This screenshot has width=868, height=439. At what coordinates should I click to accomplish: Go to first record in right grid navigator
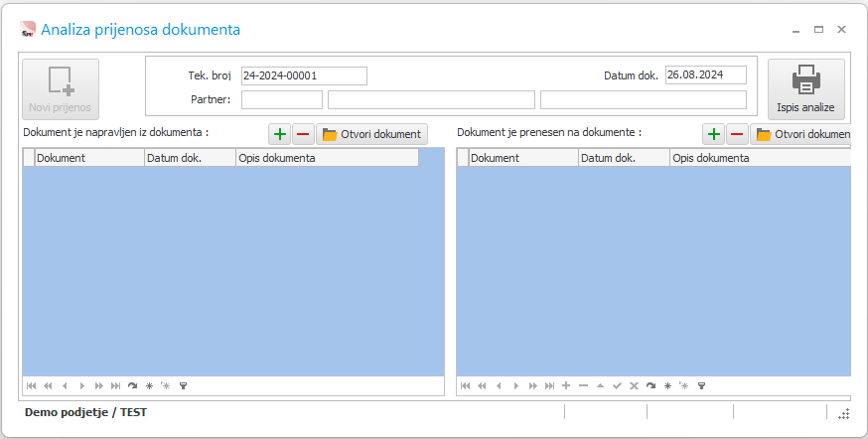tap(465, 385)
